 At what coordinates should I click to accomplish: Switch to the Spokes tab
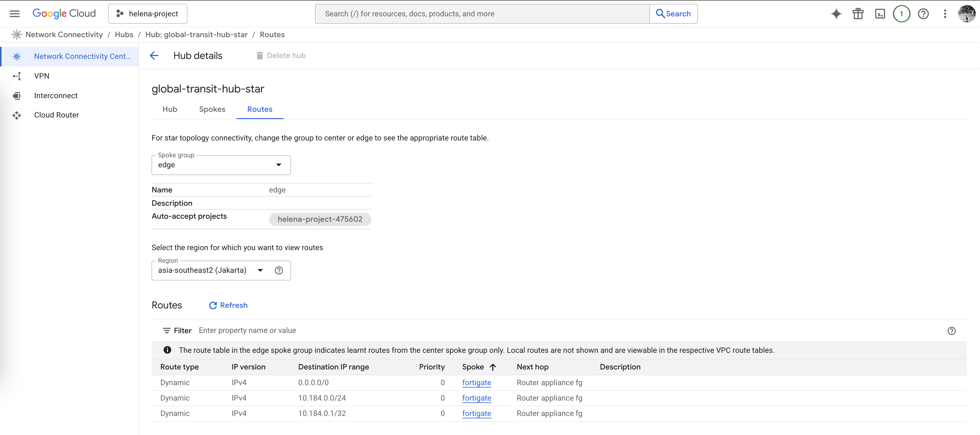(212, 109)
